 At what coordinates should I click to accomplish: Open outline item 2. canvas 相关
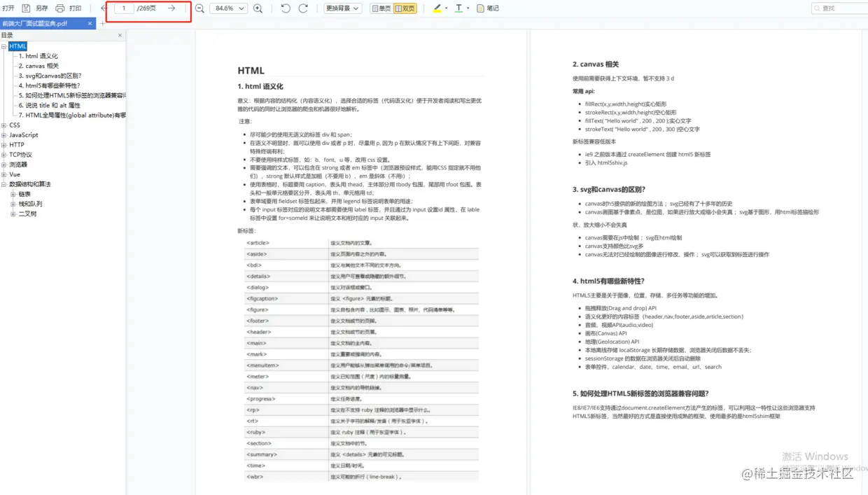38,66
